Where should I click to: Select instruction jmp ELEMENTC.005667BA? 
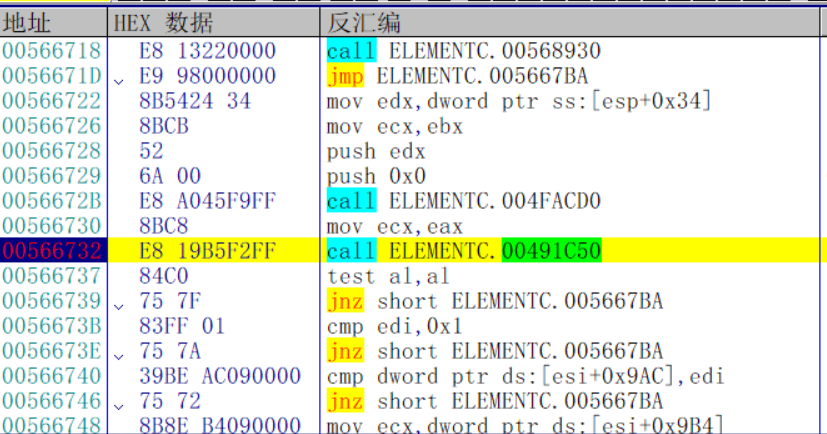click(x=457, y=76)
